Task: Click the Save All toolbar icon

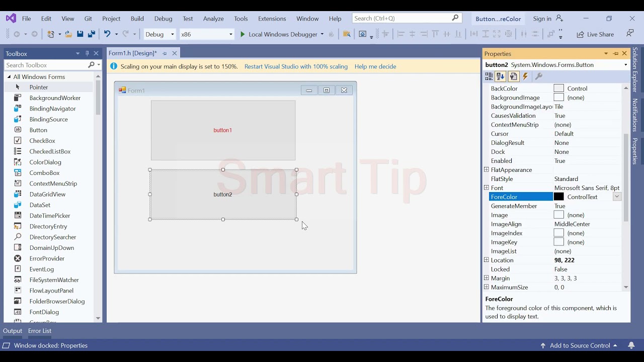Action: [92, 34]
